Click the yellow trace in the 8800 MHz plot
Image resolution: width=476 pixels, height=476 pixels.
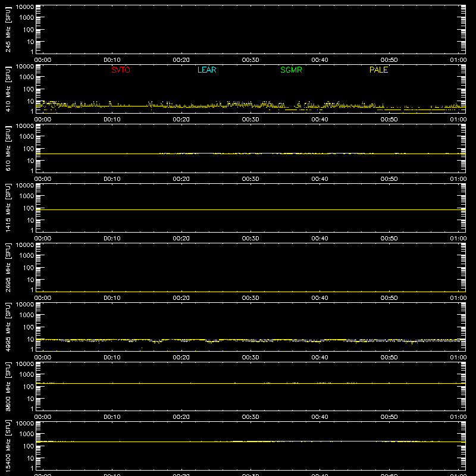click(250, 383)
